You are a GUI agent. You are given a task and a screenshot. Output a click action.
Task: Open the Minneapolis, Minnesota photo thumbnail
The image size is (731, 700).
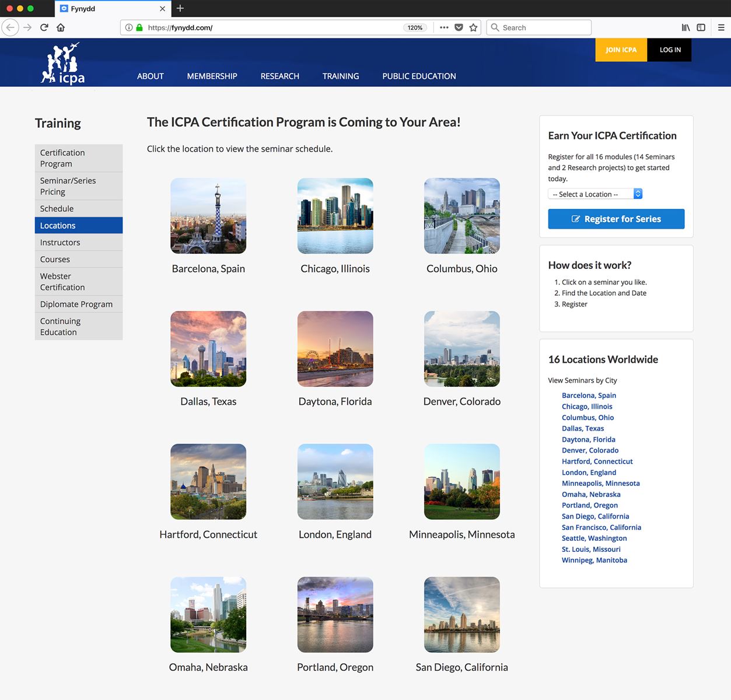point(462,482)
